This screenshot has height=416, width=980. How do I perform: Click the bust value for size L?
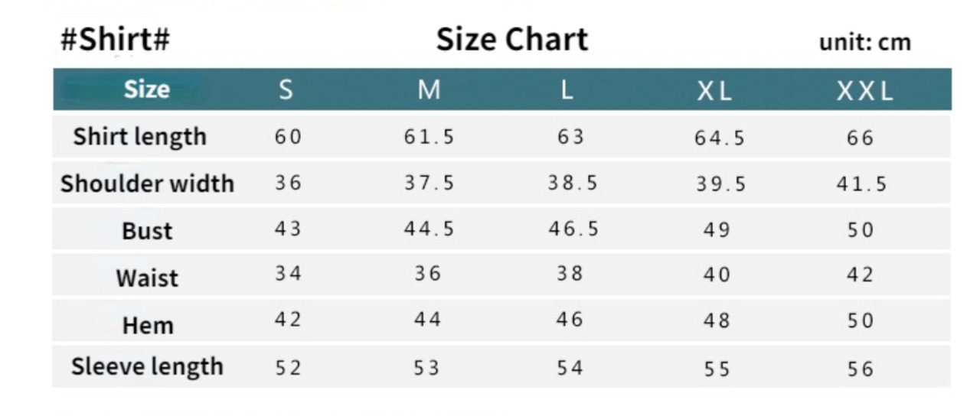pos(573,229)
